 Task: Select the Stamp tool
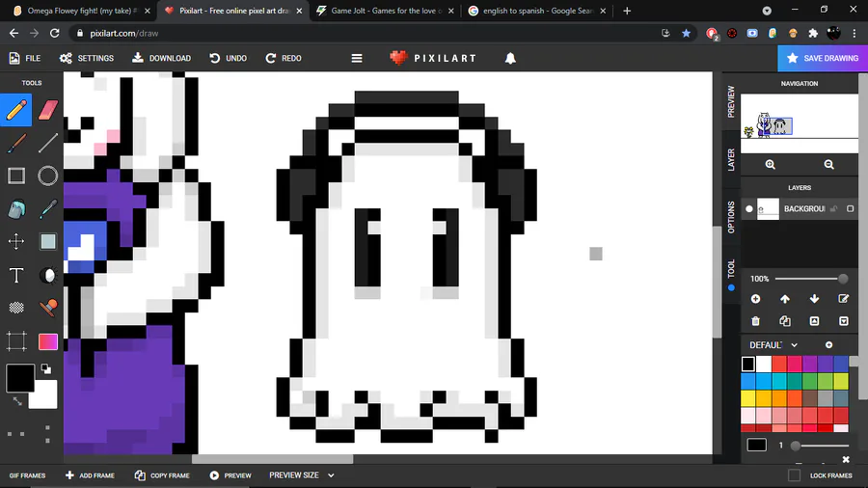tap(48, 308)
